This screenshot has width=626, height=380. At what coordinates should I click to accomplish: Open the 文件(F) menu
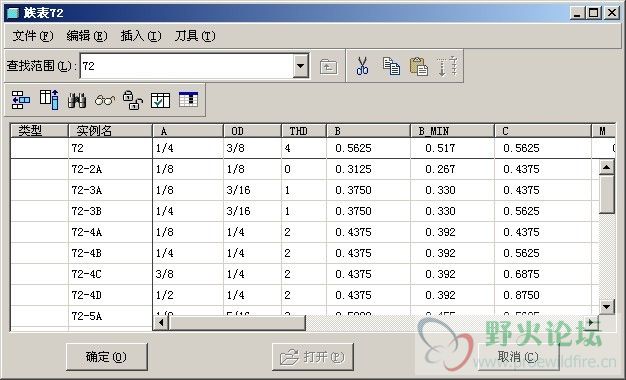coord(33,36)
